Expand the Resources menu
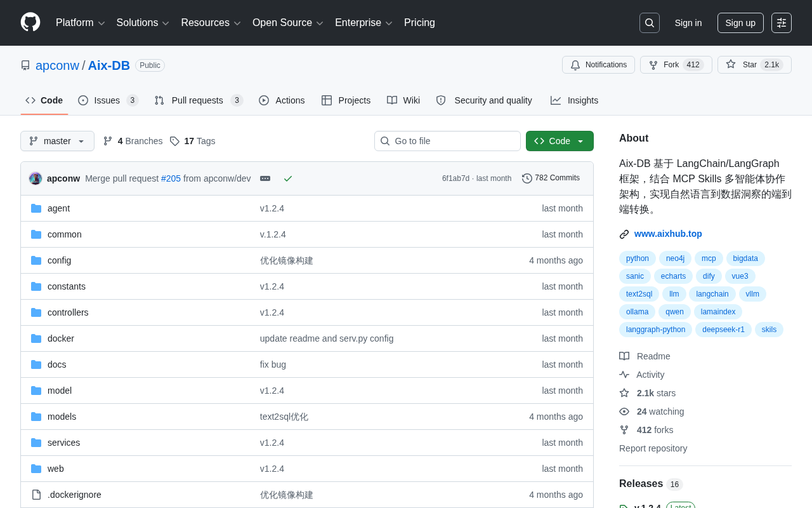The height and width of the screenshot is (508, 812). tap(211, 23)
